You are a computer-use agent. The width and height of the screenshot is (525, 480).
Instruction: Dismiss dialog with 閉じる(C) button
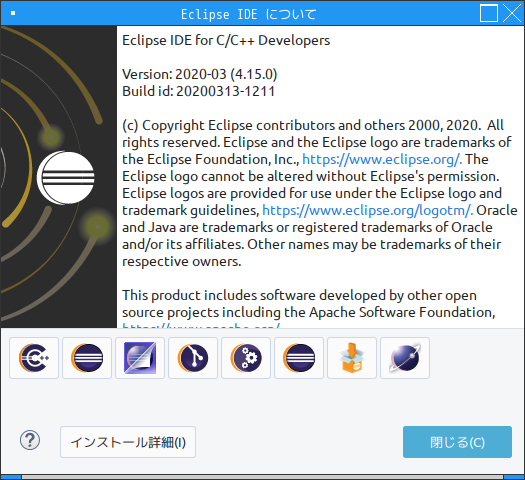[x=457, y=442]
